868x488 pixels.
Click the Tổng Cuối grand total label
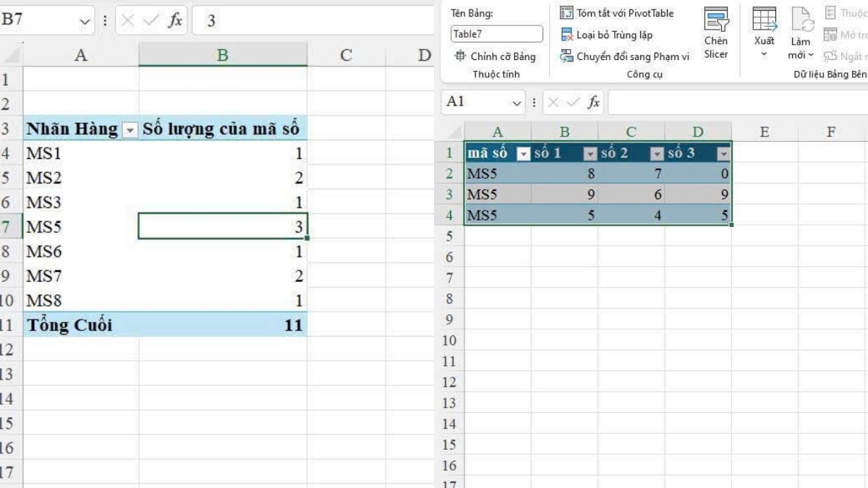pos(69,325)
